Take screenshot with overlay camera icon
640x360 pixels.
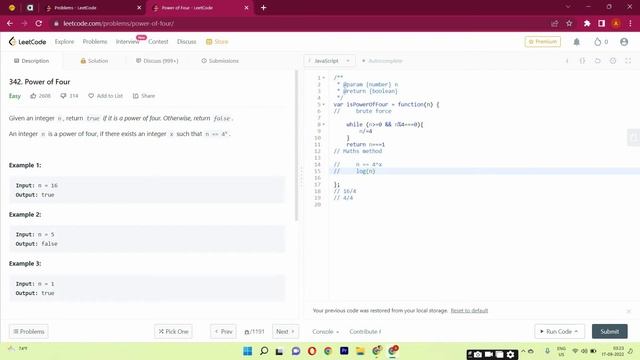(478, 354)
